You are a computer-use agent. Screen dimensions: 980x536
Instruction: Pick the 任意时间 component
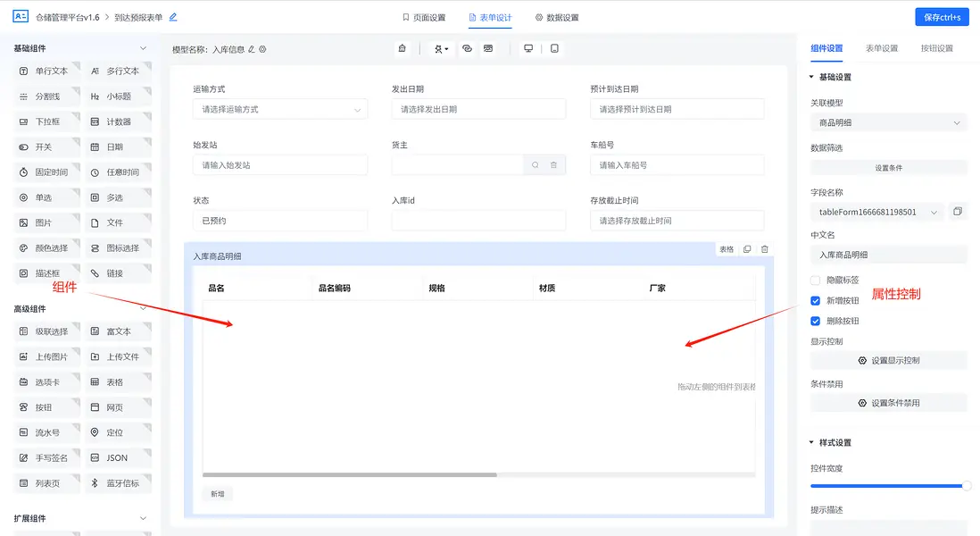[x=119, y=172]
